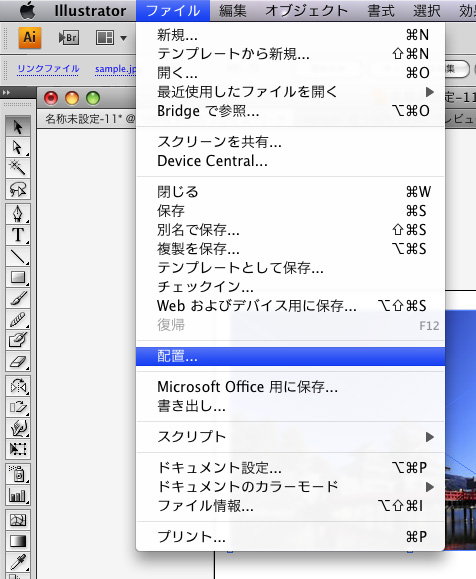This screenshot has width=476, height=579.
Task: Select the Rectangle tool
Action: (x=18, y=277)
